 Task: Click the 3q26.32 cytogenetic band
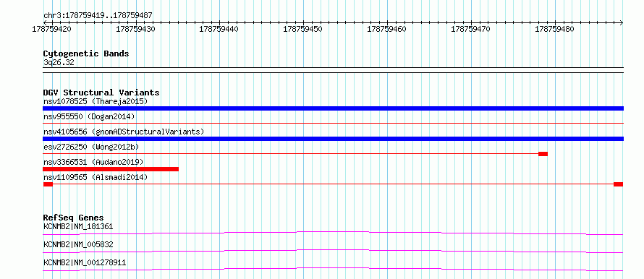pyautogui.click(x=59, y=63)
